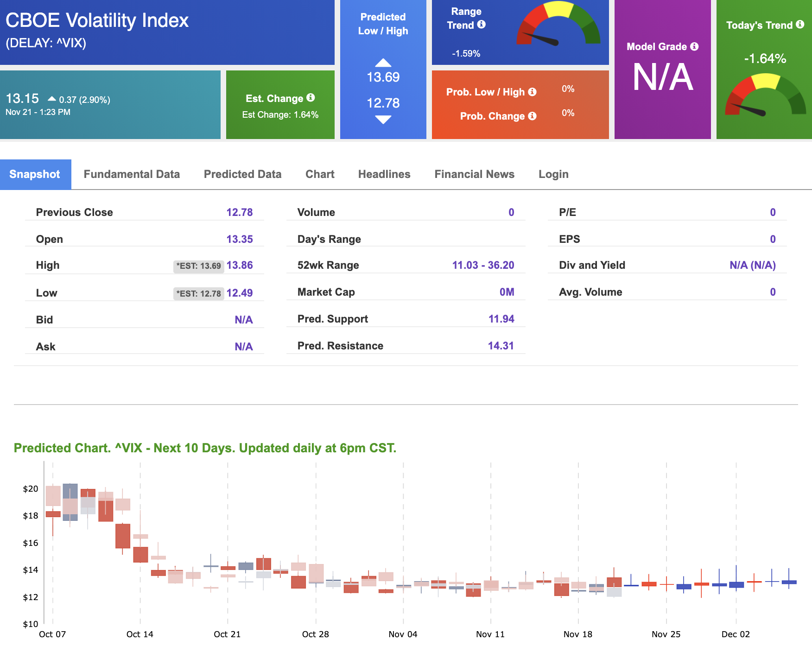Click the Div and Yield N/A (N/A) value
Image resolution: width=812 pixels, height=646 pixels.
(753, 265)
